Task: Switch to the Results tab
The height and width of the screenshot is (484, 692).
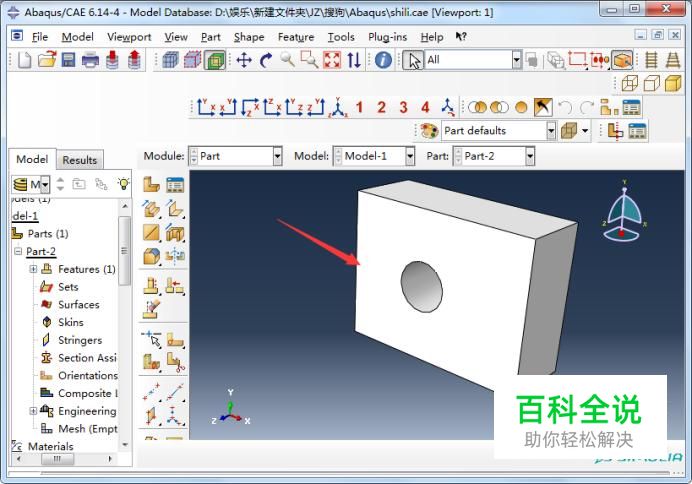Action: [x=79, y=160]
